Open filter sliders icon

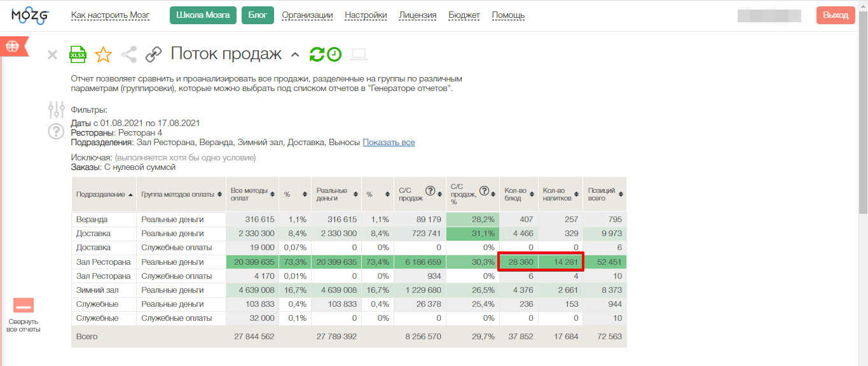tap(57, 110)
